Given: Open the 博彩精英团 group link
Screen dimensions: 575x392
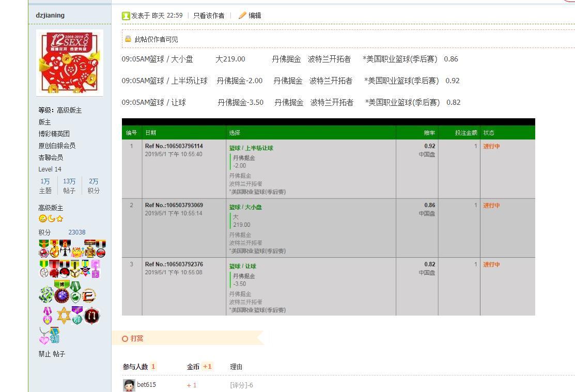Looking at the screenshot, I should tap(54, 134).
